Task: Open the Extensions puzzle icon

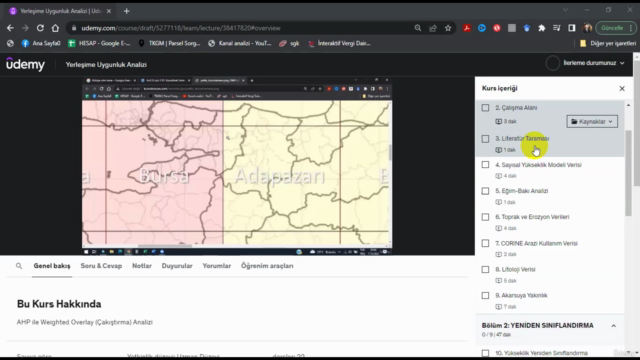Action: (542, 28)
